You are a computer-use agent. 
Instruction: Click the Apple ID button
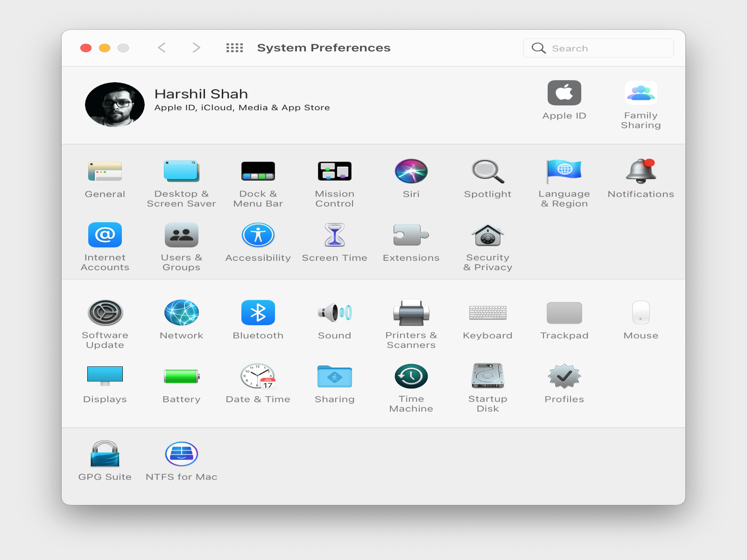point(564,93)
